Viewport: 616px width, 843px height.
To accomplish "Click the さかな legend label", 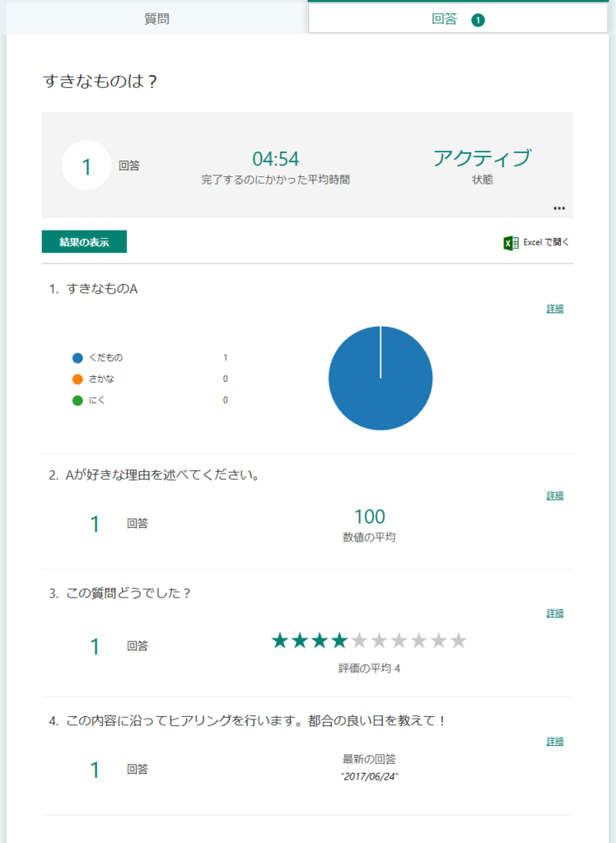I will [101, 379].
